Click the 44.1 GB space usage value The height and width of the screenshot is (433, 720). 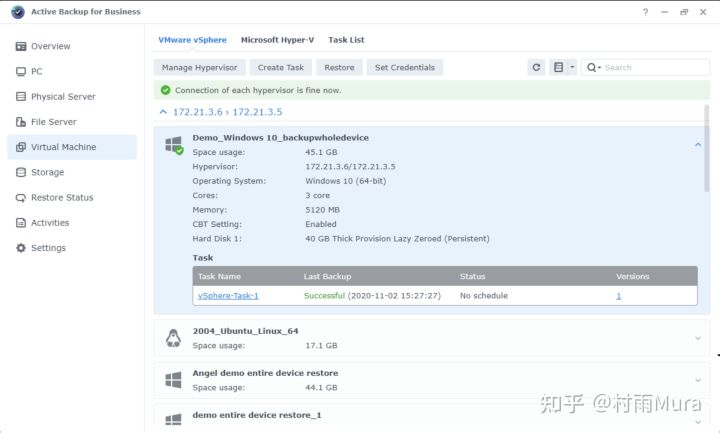tap(321, 388)
